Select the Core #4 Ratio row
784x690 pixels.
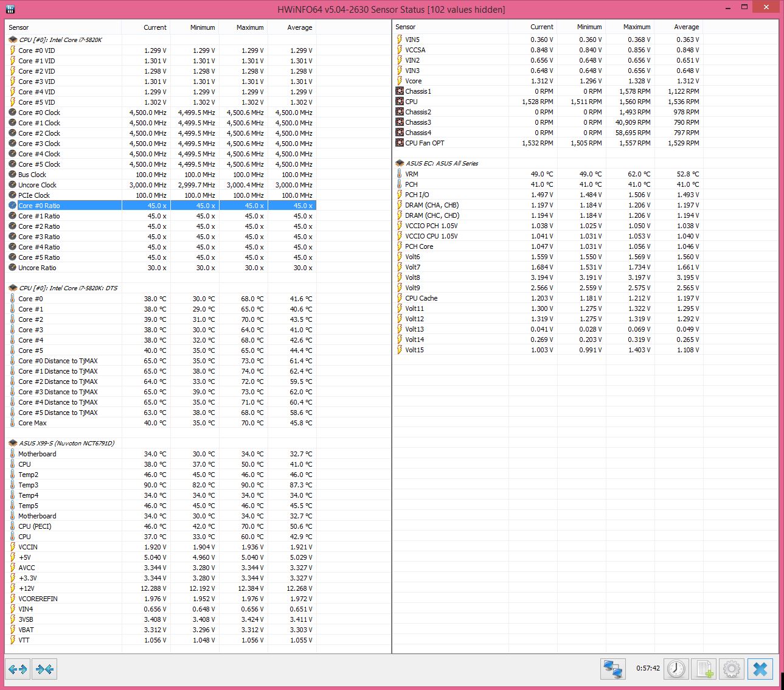(162, 247)
